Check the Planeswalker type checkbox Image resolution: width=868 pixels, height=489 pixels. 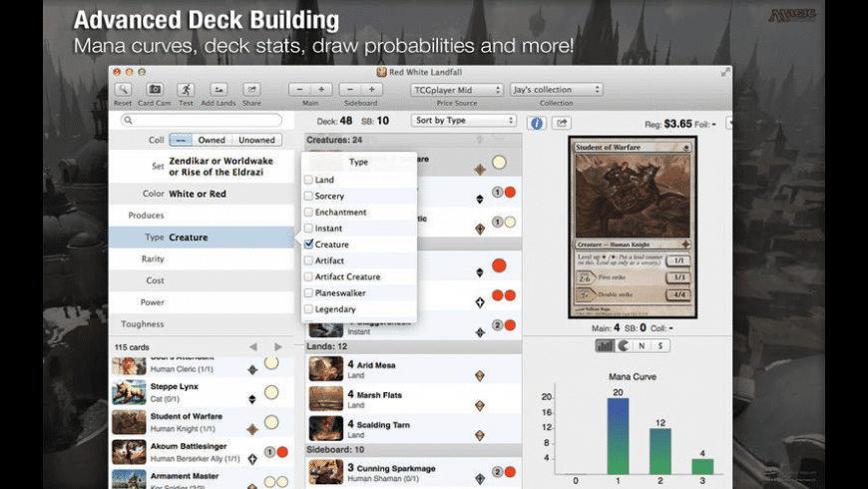309,292
